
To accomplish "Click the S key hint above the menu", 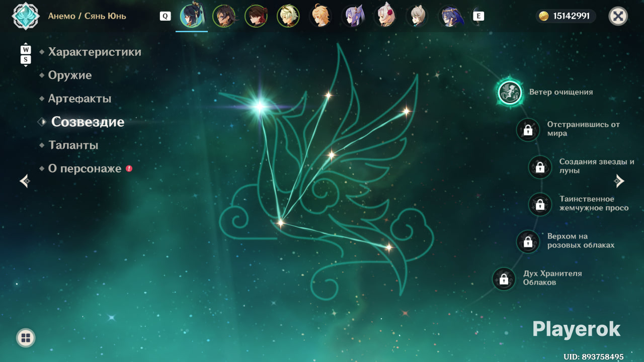I will coord(26,59).
